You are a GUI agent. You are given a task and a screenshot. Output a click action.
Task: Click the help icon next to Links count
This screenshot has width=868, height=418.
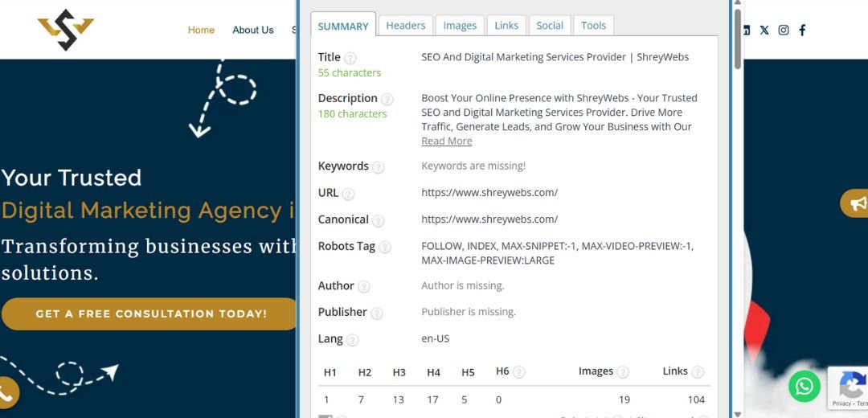click(698, 373)
